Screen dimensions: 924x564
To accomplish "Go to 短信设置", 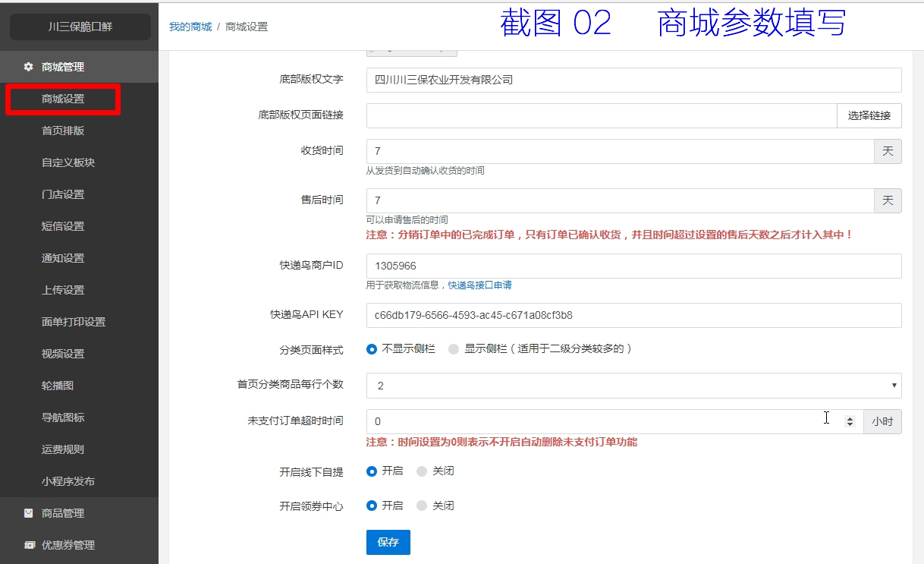I will point(63,226).
